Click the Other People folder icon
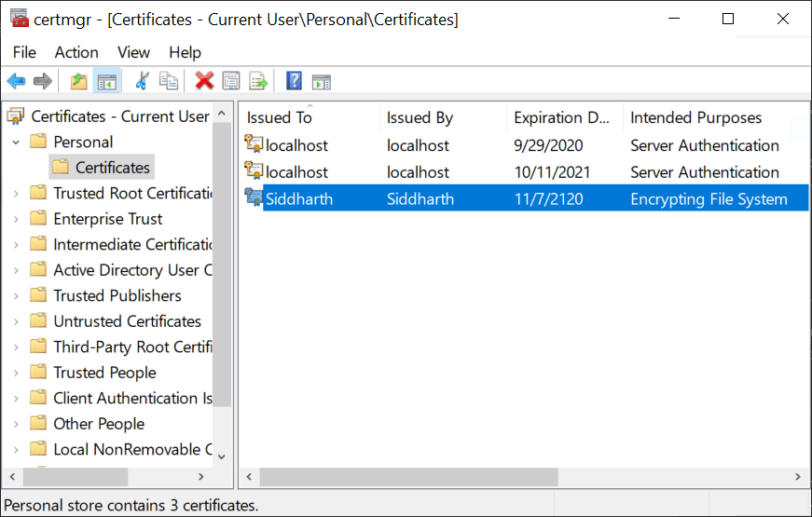 (38, 423)
